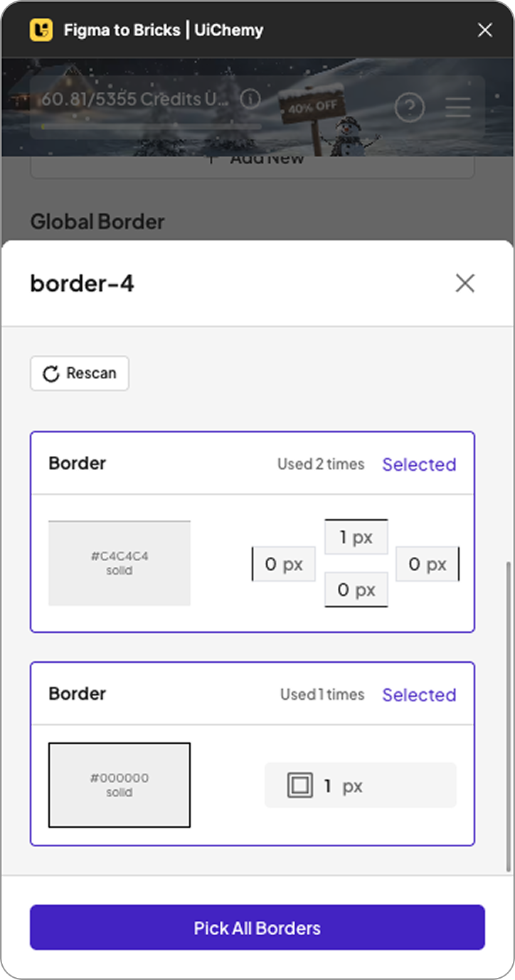The height and width of the screenshot is (980, 515).
Task: Open the help question mark icon
Action: (x=410, y=107)
